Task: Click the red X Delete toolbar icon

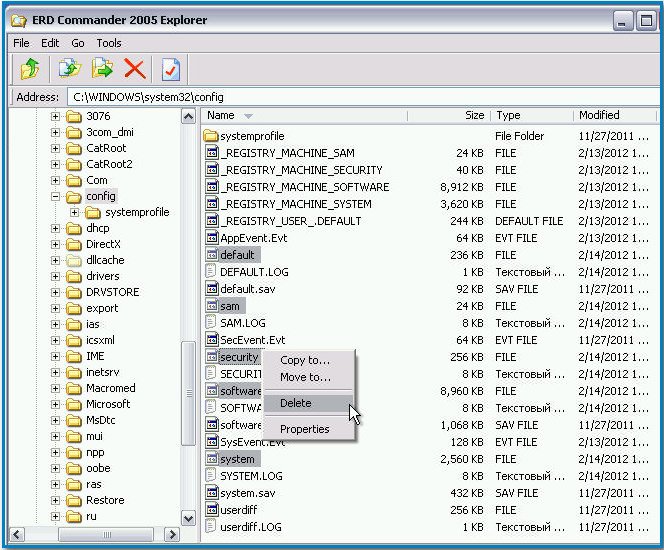Action: (134, 68)
